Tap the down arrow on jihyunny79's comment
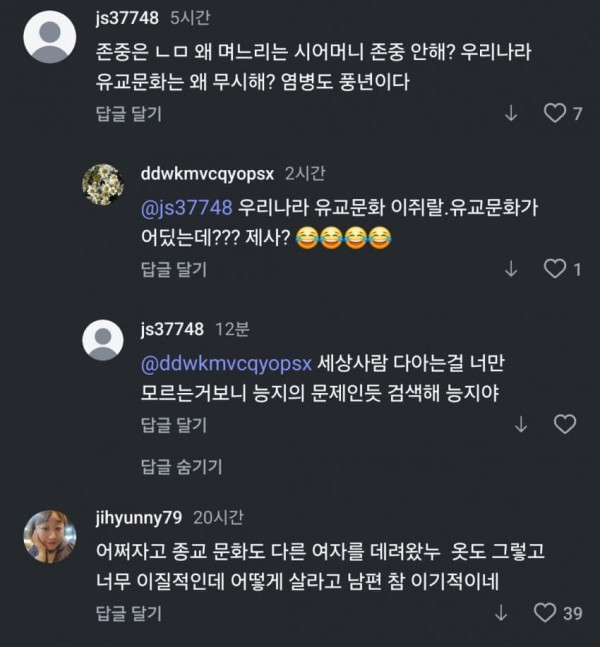This screenshot has height=647, width=600. pos(501,613)
